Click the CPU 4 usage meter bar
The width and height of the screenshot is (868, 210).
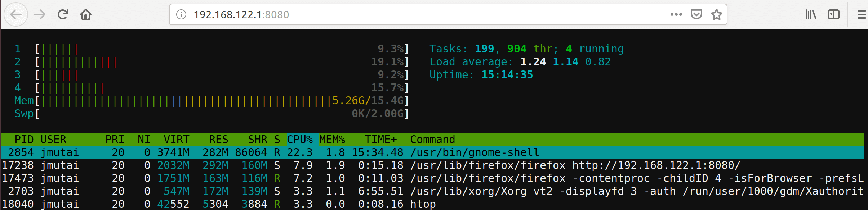click(x=222, y=88)
